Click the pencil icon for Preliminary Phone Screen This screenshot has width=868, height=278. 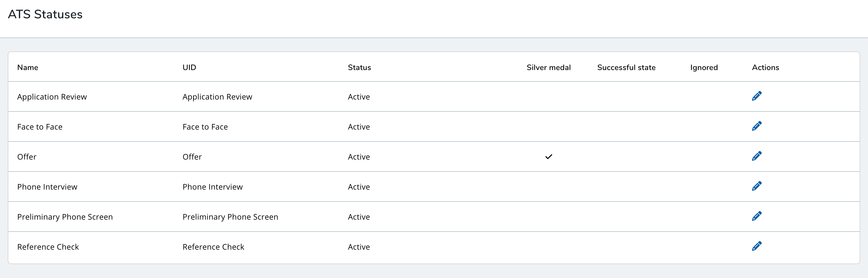coord(756,217)
